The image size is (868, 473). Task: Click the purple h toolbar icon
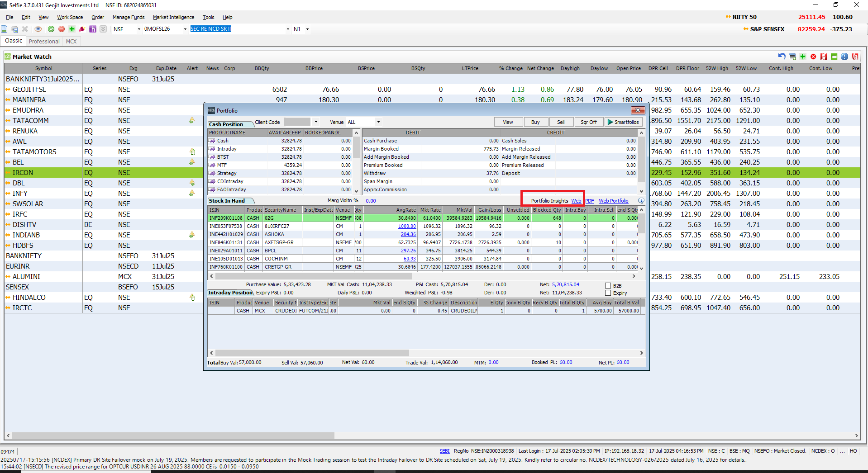click(93, 29)
